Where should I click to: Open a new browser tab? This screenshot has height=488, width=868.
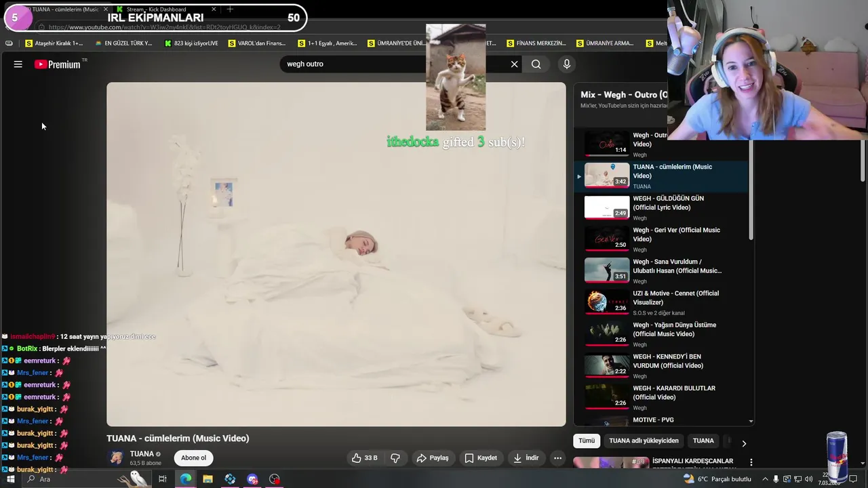click(x=230, y=9)
